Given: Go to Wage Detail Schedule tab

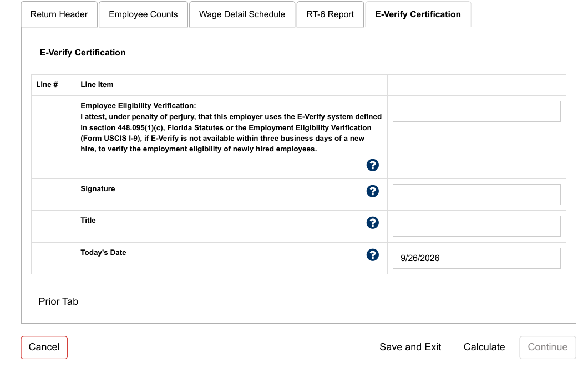Looking at the screenshot, I should click(242, 14).
